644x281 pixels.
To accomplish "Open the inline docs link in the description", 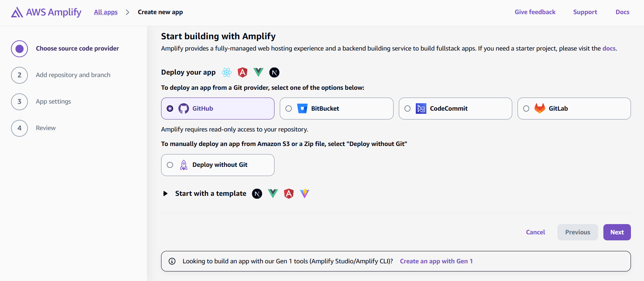I will [609, 48].
